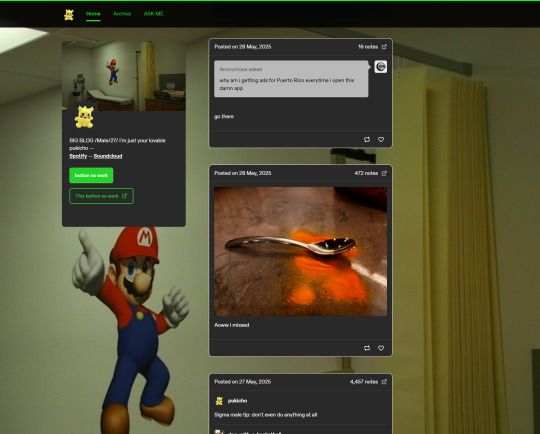Click the outlined 'This button no work' button
540x434 pixels.
(101, 196)
